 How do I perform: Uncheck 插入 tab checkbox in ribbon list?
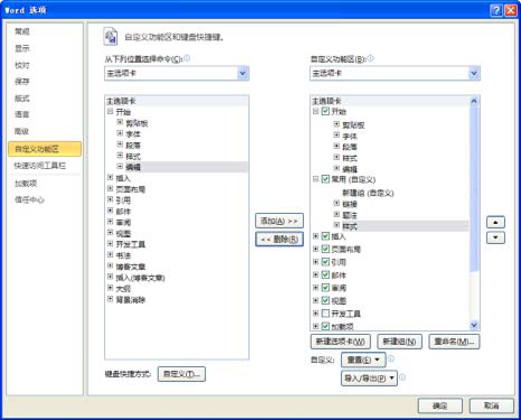point(325,236)
